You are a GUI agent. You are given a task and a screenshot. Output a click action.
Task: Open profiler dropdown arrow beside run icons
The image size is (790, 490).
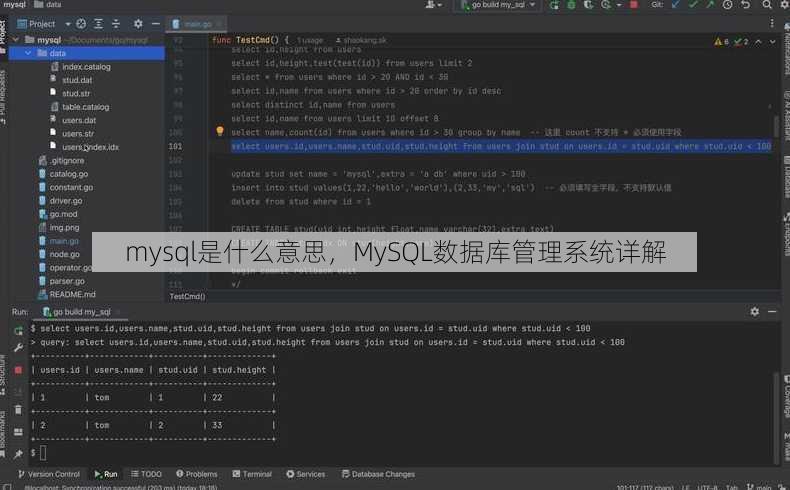pos(618,5)
